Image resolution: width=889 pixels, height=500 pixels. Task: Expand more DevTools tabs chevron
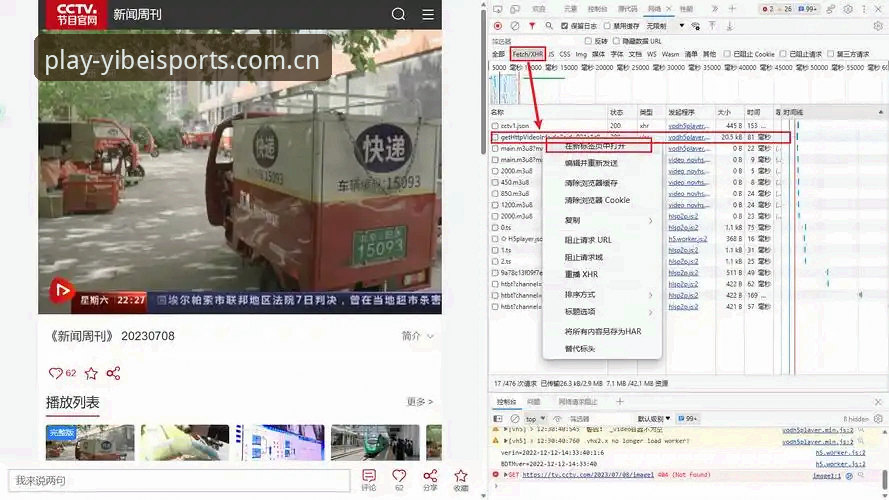click(714, 9)
